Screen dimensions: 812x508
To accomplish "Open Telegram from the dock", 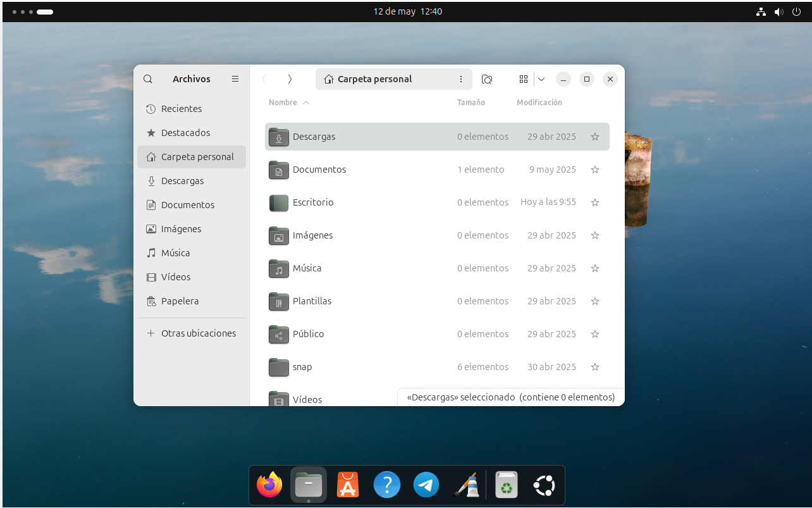I will coord(426,485).
